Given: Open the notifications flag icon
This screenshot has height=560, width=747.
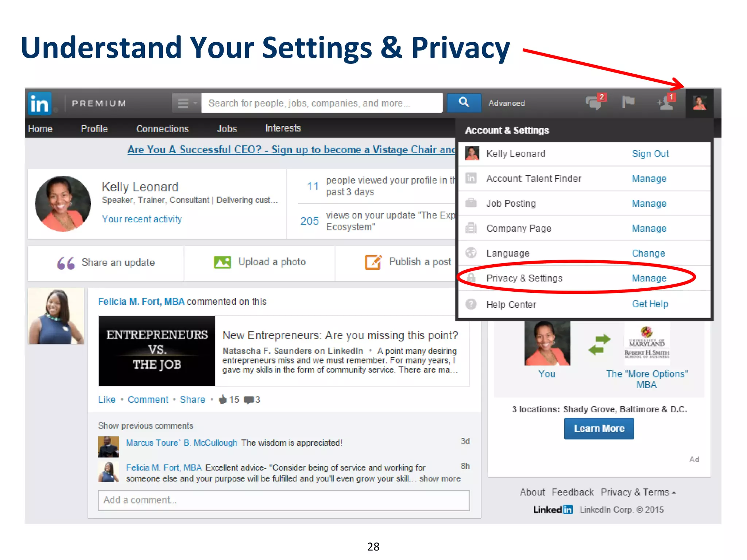Looking at the screenshot, I should tap(628, 102).
